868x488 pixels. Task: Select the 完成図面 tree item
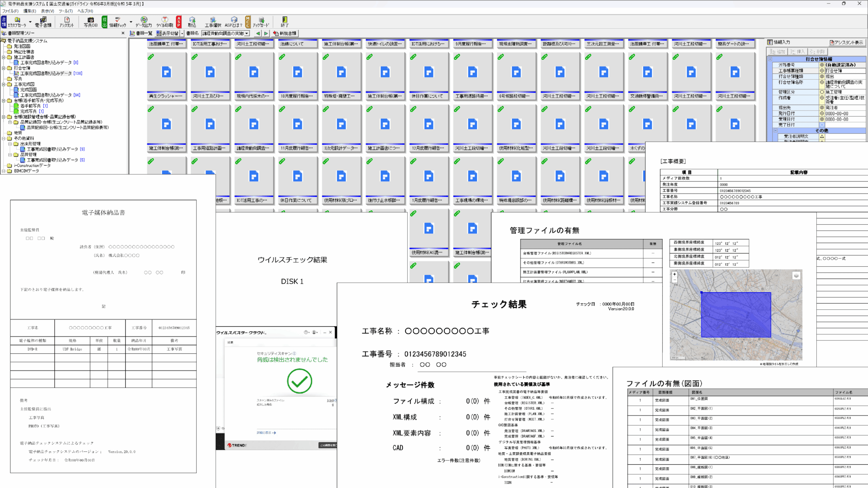point(28,90)
